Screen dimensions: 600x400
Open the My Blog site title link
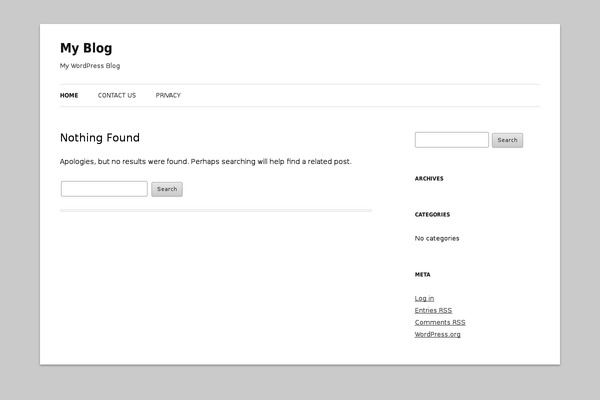tap(86, 48)
